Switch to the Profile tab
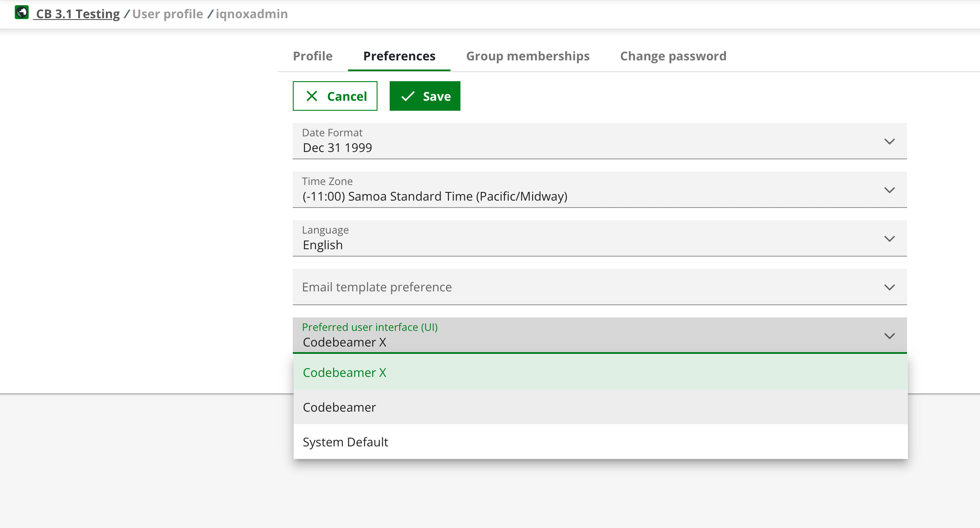This screenshot has height=528, width=980. [312, 56]
